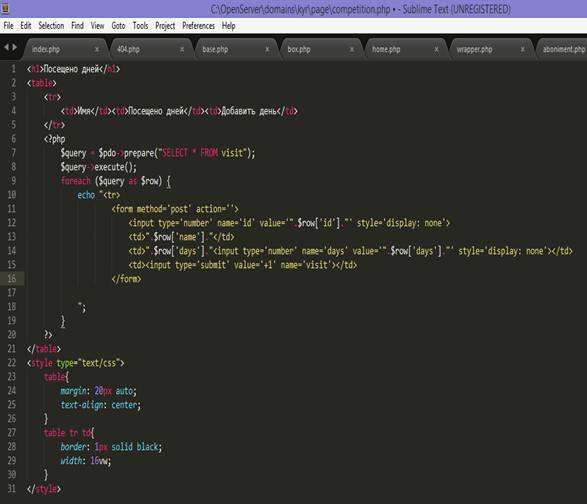
Task: Click line number 1 in the gutter
Action: click(13, 69)
